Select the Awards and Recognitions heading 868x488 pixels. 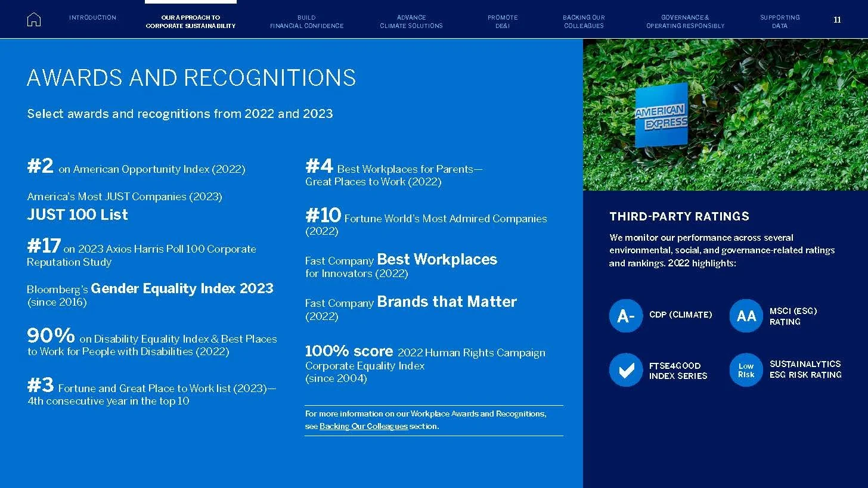191,78
